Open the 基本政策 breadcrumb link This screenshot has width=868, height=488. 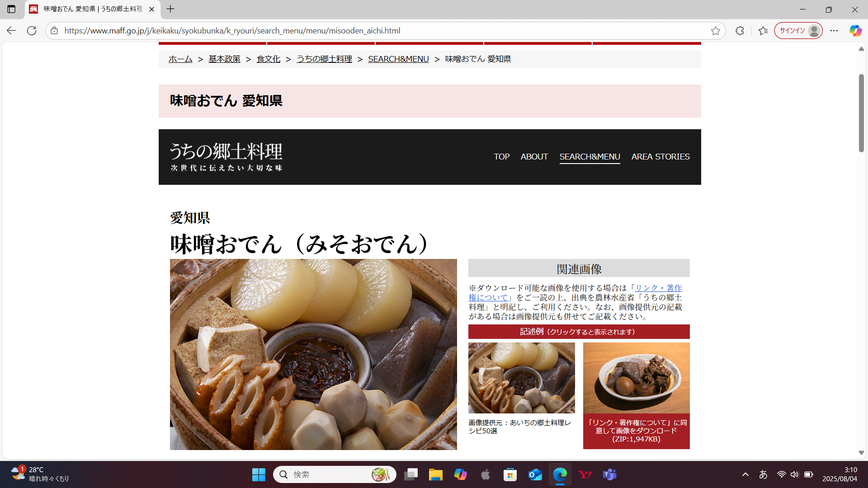(x=224, y=59)
